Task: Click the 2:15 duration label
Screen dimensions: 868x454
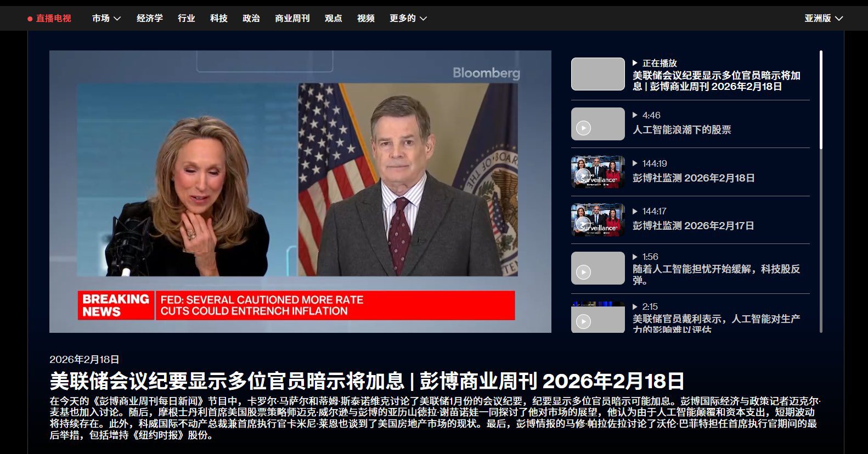Action: (x=650, y=307)
